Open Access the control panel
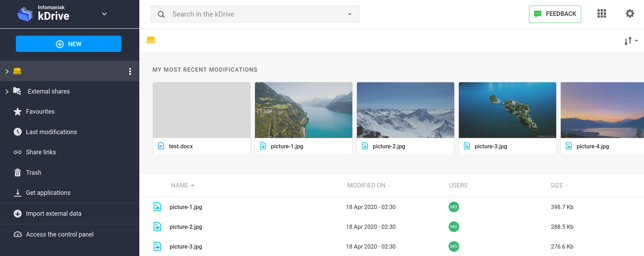This screenshot has width=644, height=256. (x=60, y=234)
